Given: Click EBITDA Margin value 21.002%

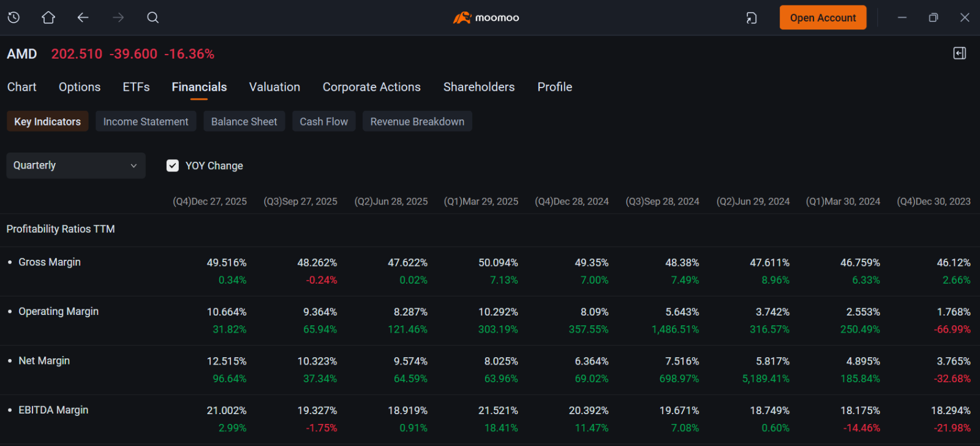Looking at the screenshot, I should click(227, 410).
